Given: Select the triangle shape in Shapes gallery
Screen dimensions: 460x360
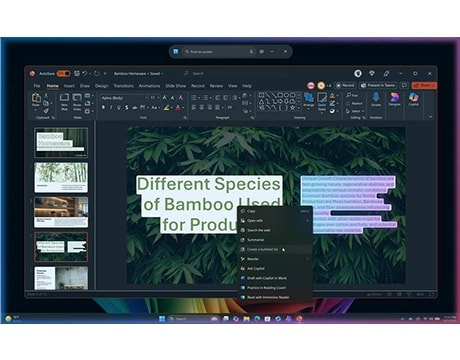Looking at the screenshot, I should coord(262,101).
